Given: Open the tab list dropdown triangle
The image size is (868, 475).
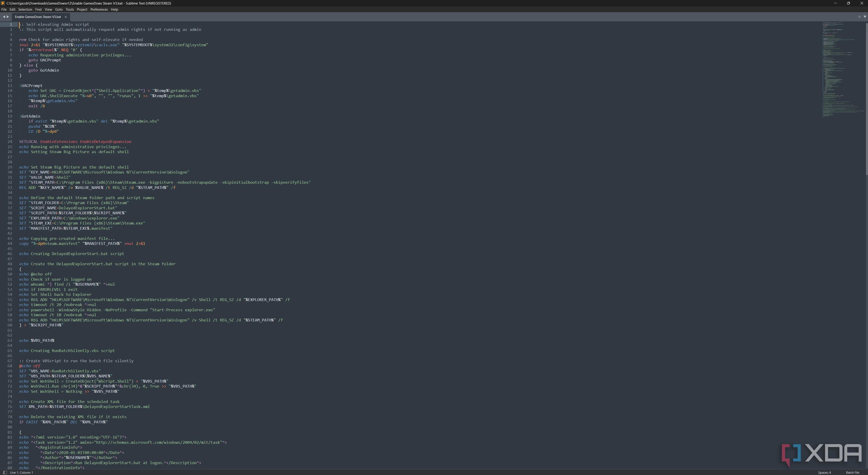Looking at the screenshot, I should [865, 17].
